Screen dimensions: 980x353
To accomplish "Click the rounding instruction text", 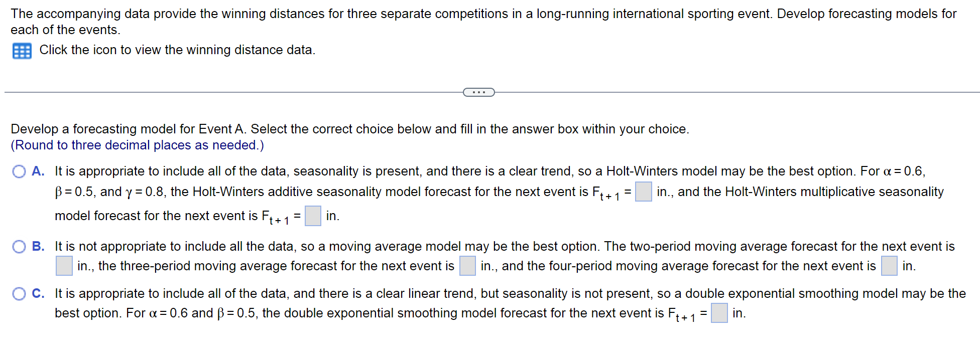I will click(x=136, y=145).
